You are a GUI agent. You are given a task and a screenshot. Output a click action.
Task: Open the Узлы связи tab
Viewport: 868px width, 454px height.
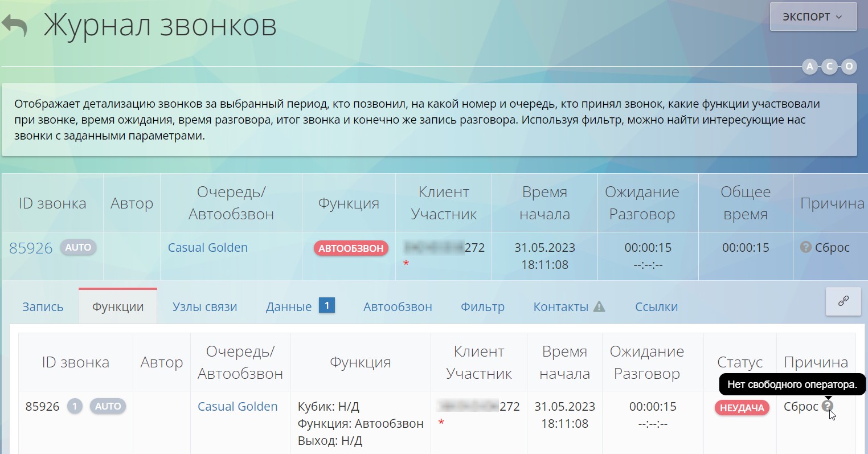204,307
